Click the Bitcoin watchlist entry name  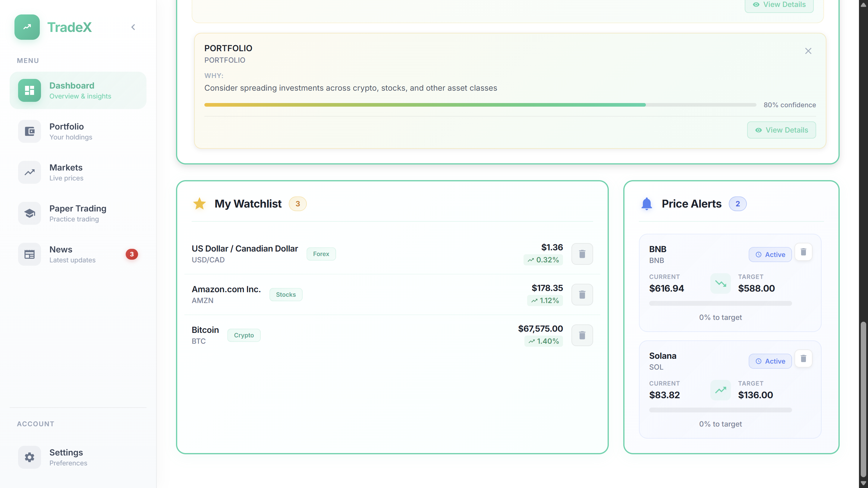(x=205, y=330)
